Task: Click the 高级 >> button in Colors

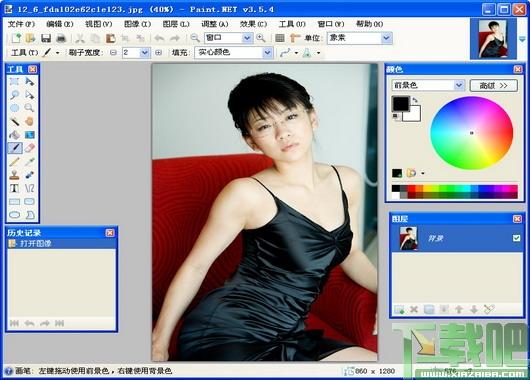Action: [x=493, y=86]
